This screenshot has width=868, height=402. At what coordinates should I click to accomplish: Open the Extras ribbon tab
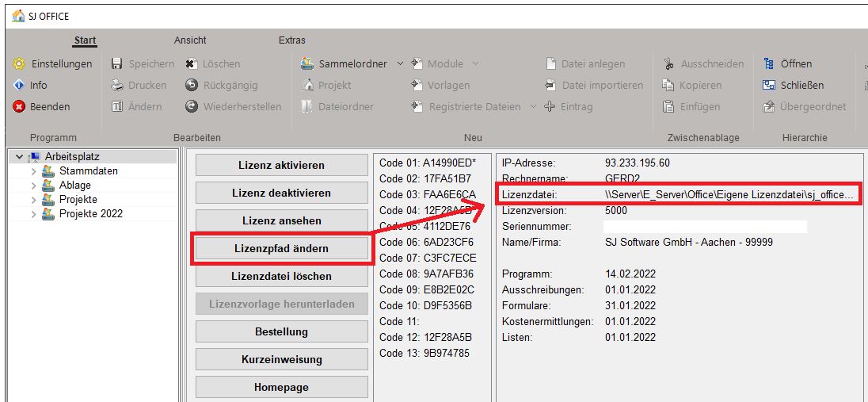click(291, 40)
